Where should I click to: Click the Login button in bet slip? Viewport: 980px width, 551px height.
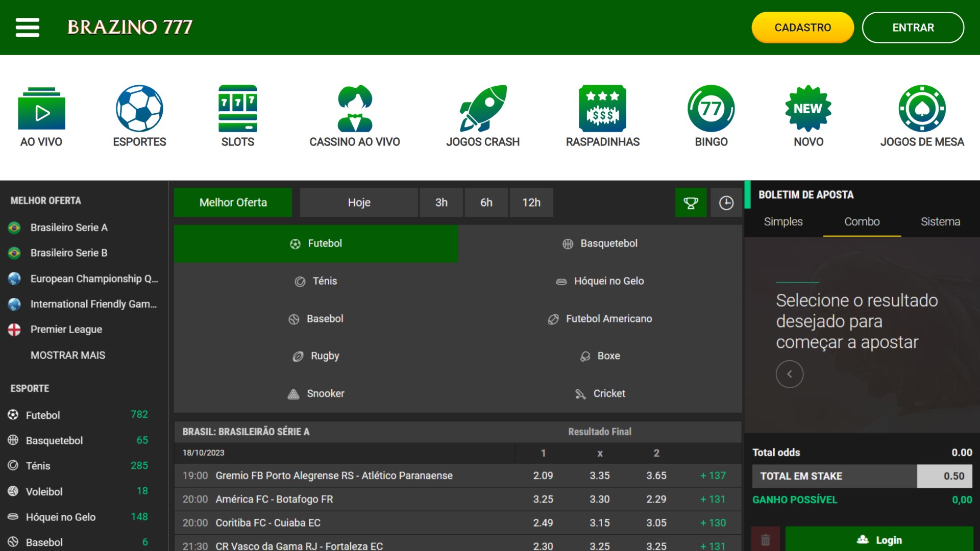point(879,539)
